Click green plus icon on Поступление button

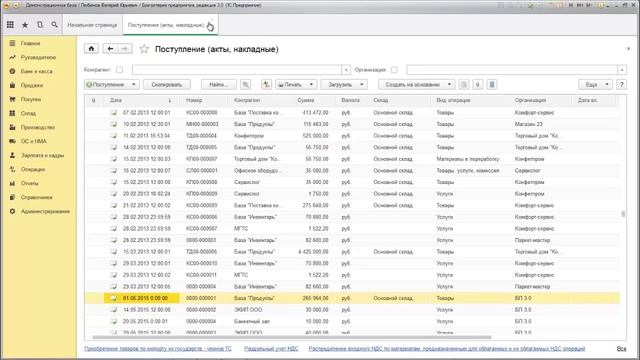pyautogui.click(x=89, y=84)
